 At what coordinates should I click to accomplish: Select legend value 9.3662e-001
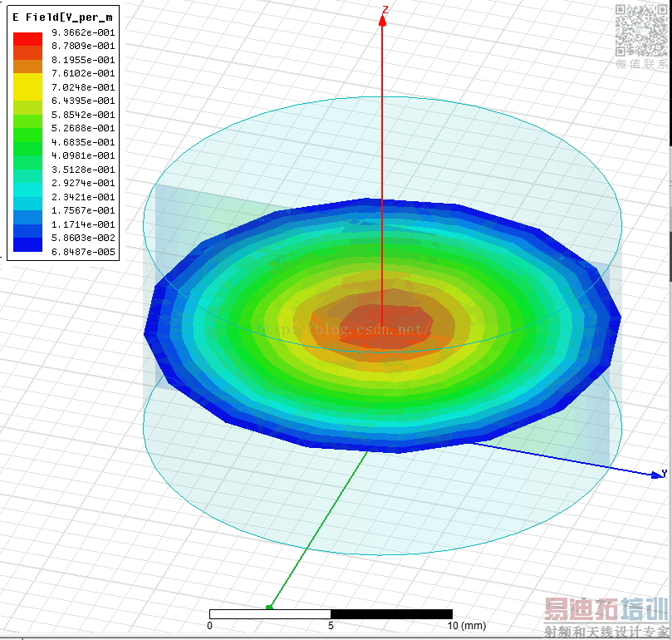[83, 32]
